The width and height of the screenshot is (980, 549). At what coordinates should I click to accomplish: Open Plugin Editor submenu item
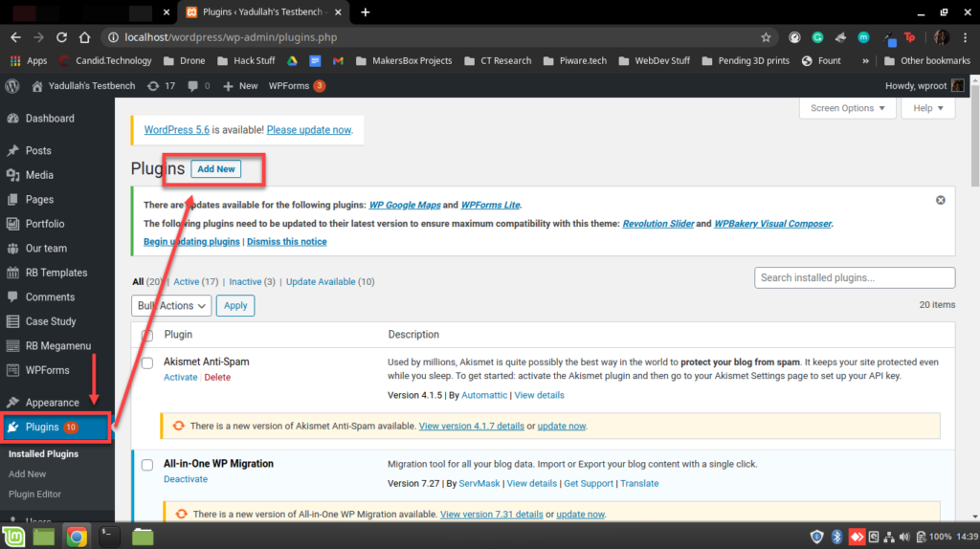35,494
